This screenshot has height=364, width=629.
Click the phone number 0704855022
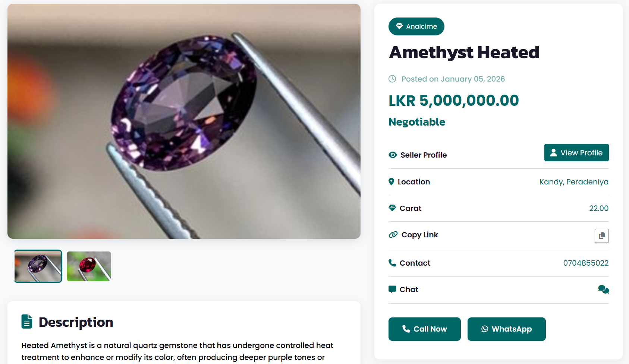(586, 263)
